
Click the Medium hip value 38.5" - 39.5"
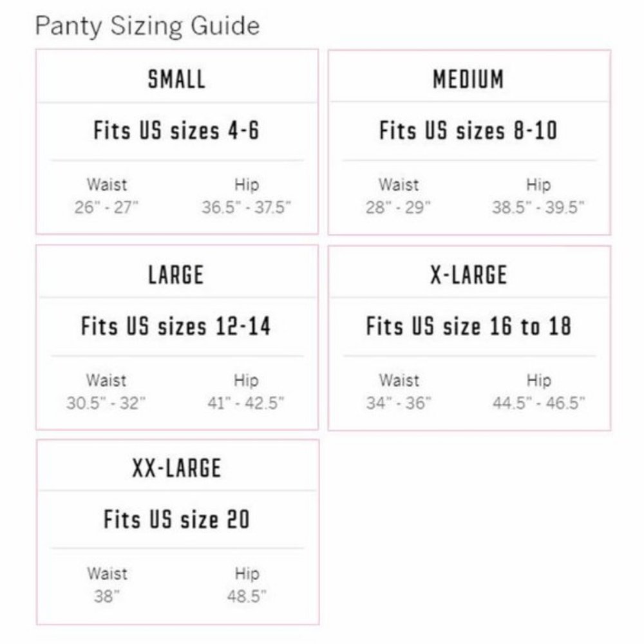(x=538, y=208)
